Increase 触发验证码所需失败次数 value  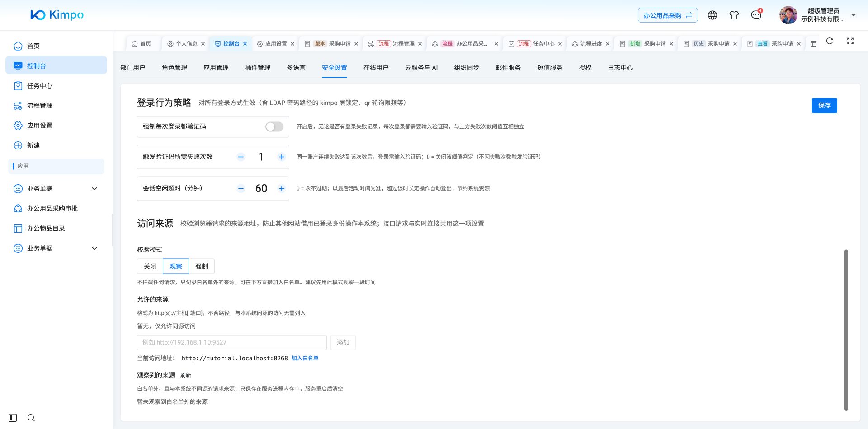coord(281,157)
